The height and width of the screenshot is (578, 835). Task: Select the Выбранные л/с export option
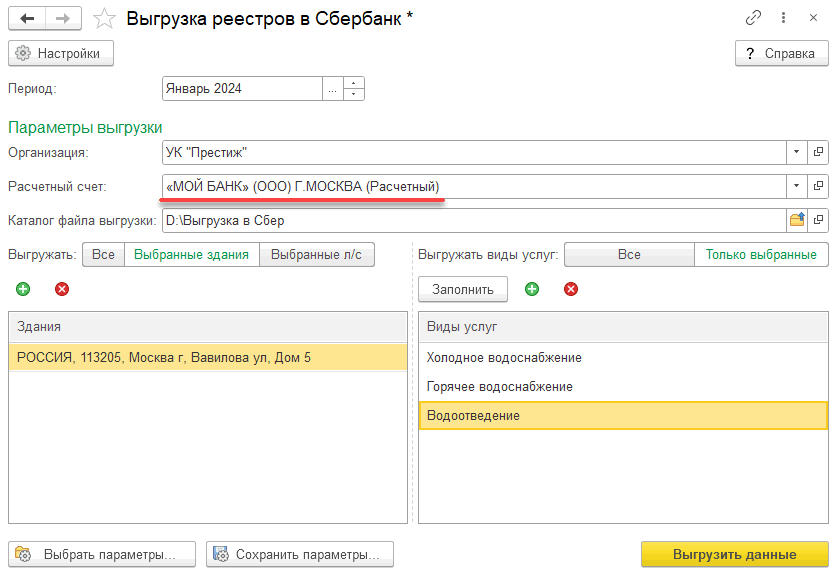point(317,255)
